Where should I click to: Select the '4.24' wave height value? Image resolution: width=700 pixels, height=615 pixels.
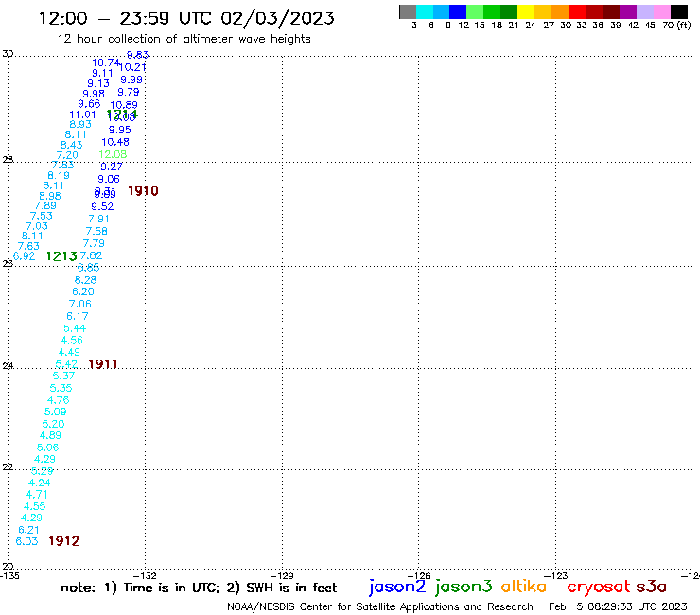click(40, 483)
